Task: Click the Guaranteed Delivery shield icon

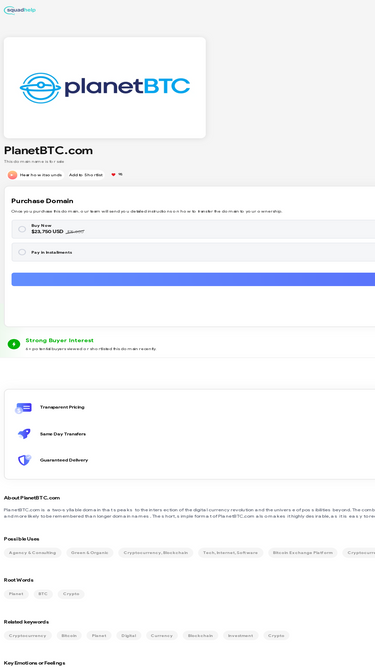Action: coord(24,460)
